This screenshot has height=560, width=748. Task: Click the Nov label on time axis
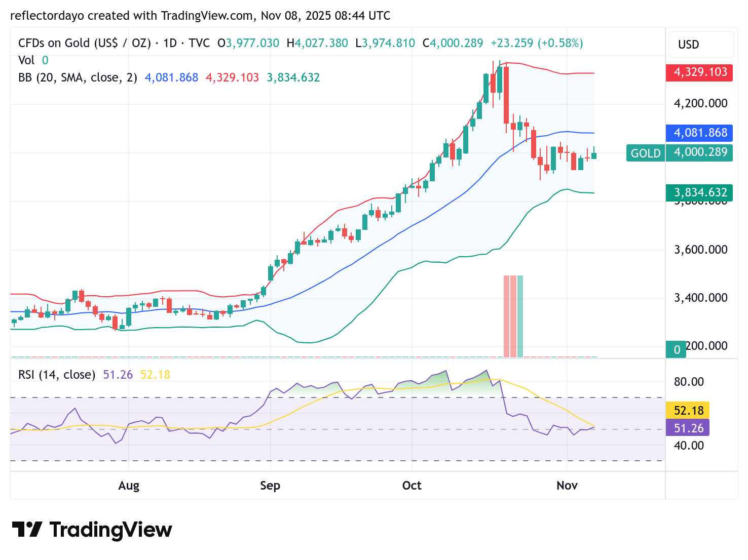pos(567,486)
